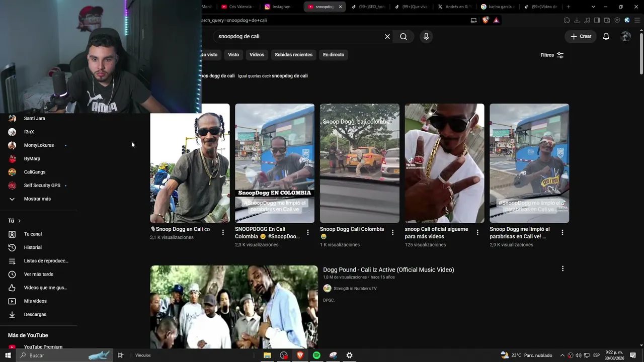Viewport: 644px width, 362px height.
Task: Open Strength in Numbers TV channel
Action: (355, 289)
